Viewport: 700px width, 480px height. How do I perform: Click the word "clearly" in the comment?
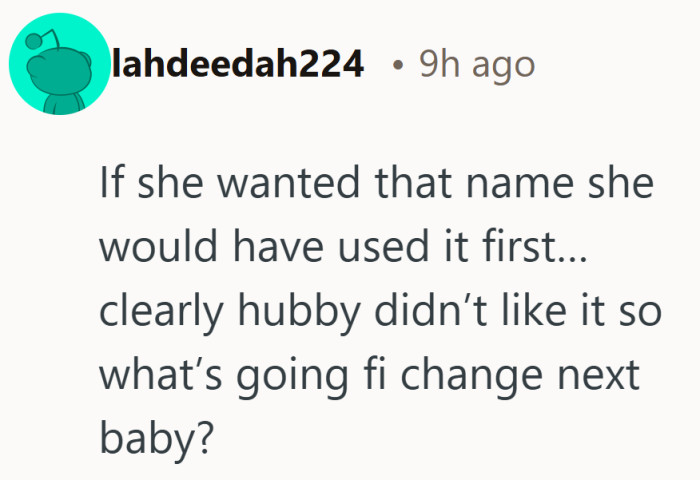pos(160,311)
